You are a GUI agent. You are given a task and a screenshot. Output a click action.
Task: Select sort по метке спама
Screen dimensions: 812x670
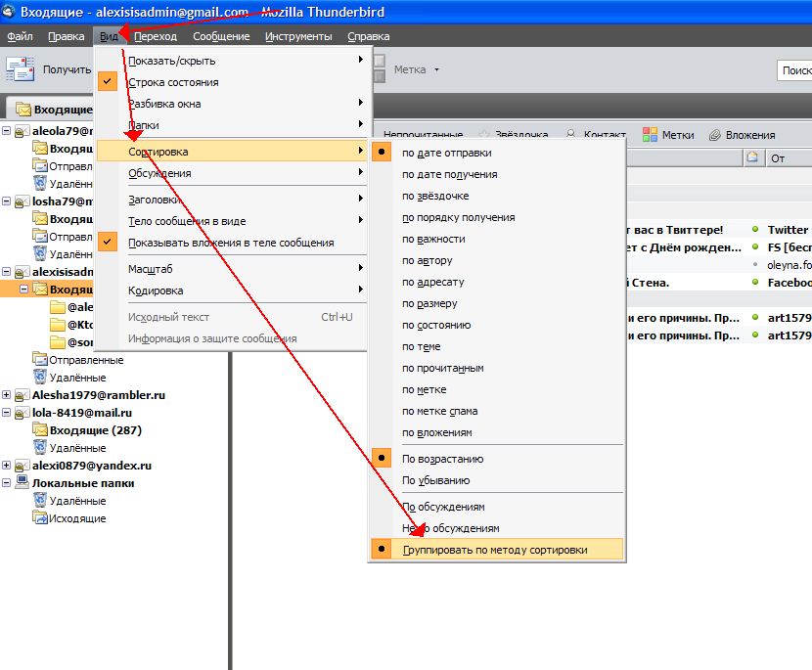tap(497, 411)
